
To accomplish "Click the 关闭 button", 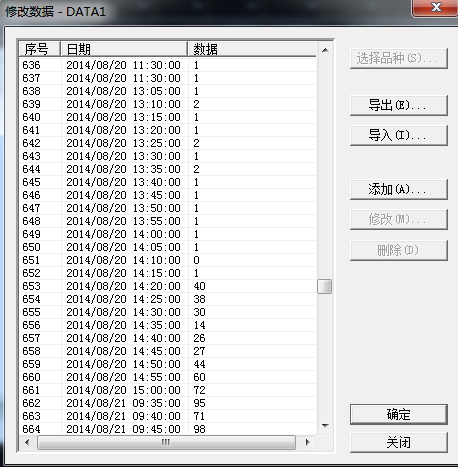I will [x=398, y=442].
